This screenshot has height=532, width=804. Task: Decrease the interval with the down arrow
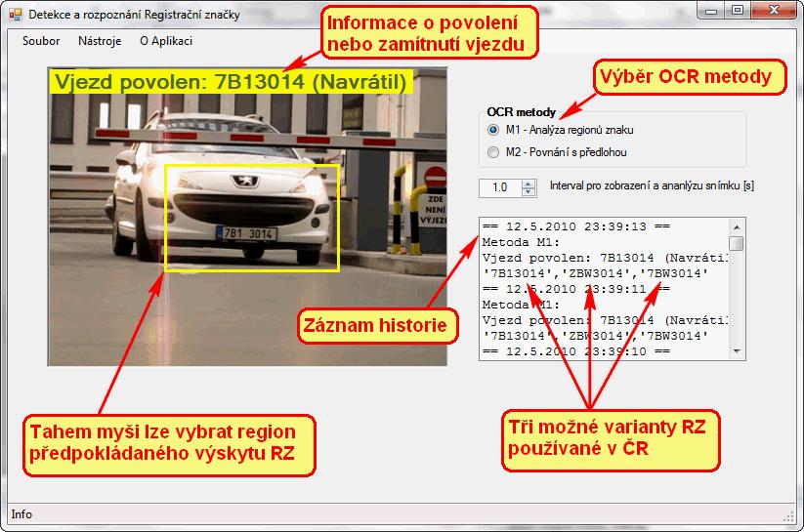[529, 192]
